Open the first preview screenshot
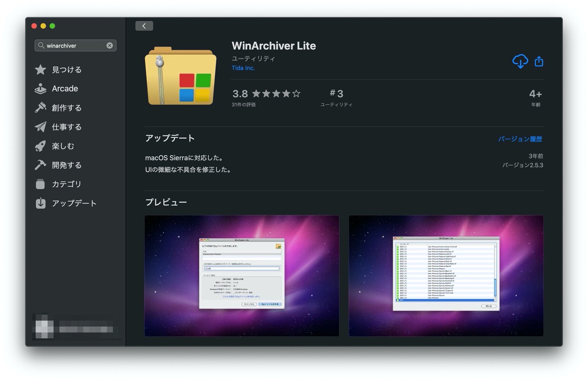Viewport: 588px width, 380px height. point(242,276)
